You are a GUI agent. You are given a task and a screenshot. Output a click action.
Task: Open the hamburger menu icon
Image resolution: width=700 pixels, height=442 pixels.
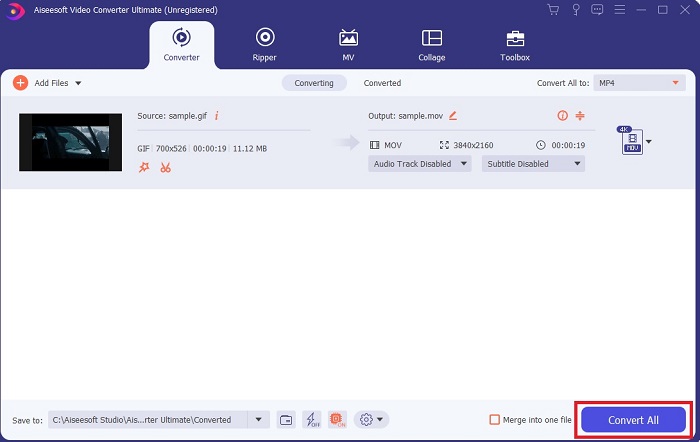(620, 10)
